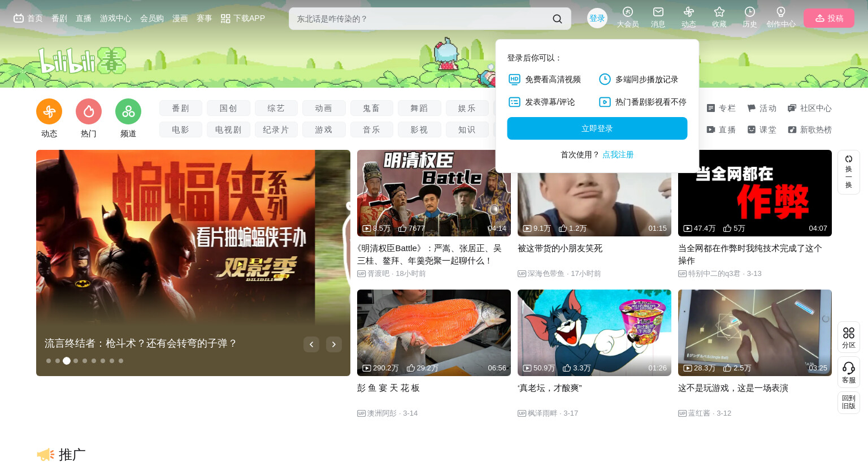Select the 电视剧 category tag

tap(228, 130)
